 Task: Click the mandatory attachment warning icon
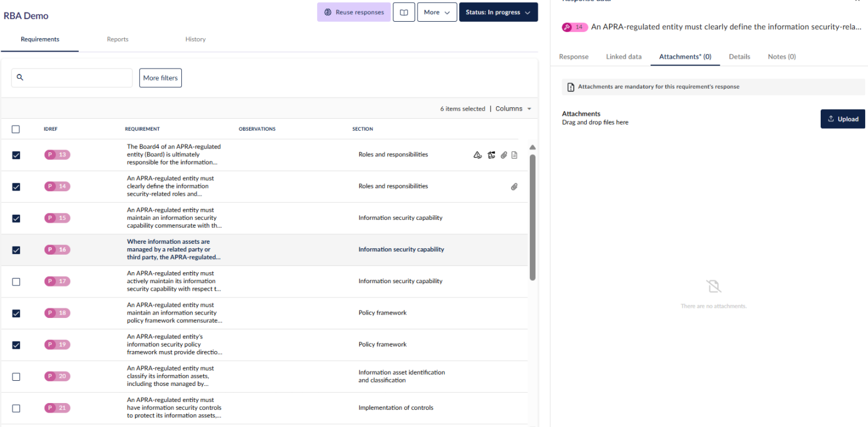(571, 87)
